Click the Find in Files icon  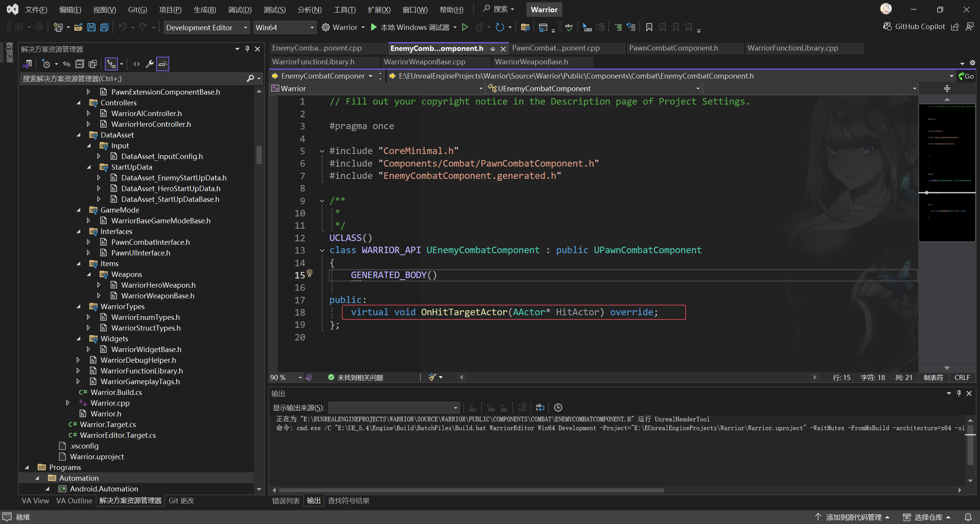[x=525, y=27]
